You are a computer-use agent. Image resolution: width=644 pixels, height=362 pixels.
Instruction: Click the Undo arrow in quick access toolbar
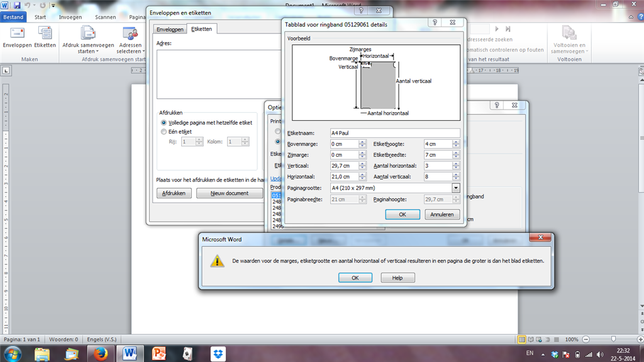(28, 5)
